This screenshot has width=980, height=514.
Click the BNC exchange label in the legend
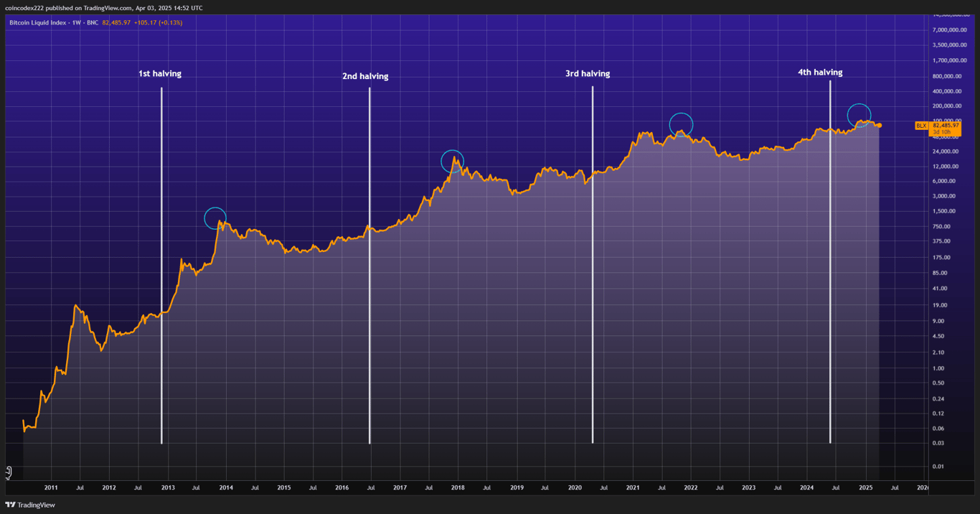coord(94,22)
